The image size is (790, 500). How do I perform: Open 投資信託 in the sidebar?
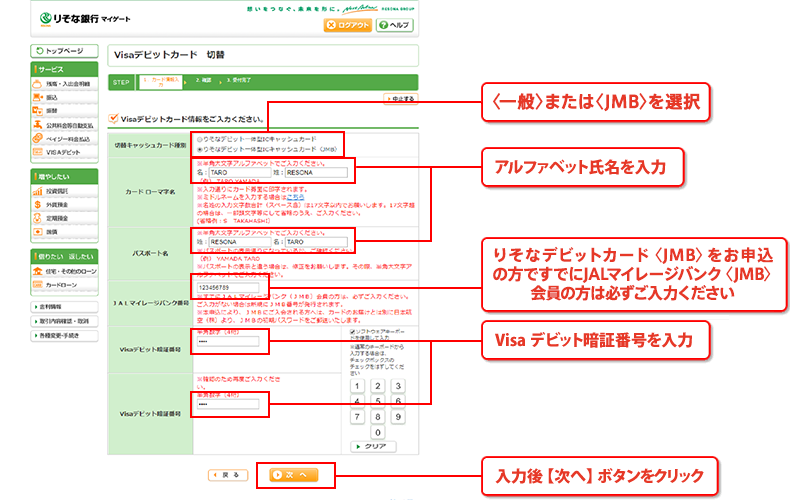64,192
